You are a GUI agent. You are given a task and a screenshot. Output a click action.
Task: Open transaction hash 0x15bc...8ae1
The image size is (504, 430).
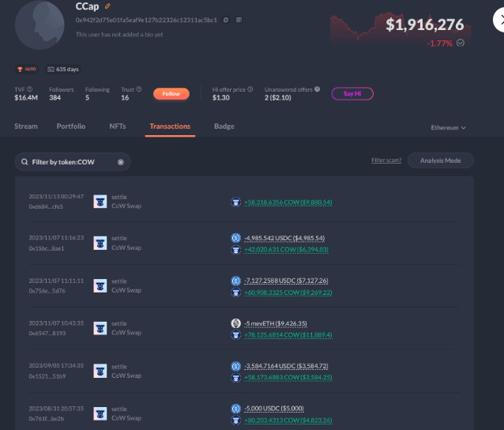click(x=47, y=248)
